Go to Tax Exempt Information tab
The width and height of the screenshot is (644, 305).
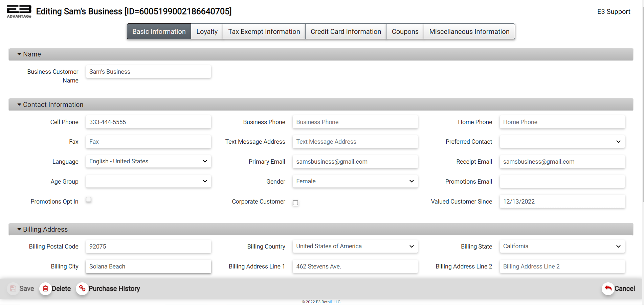pos(264,31)
